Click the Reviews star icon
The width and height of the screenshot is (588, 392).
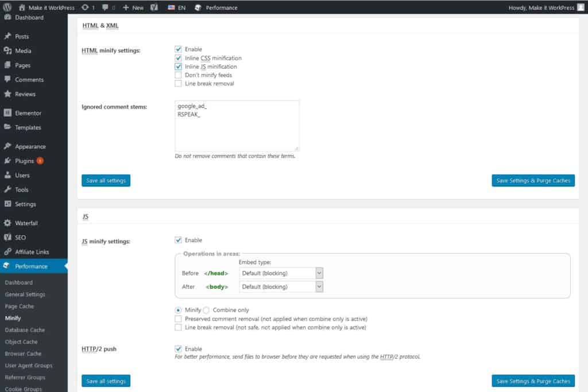7,94
